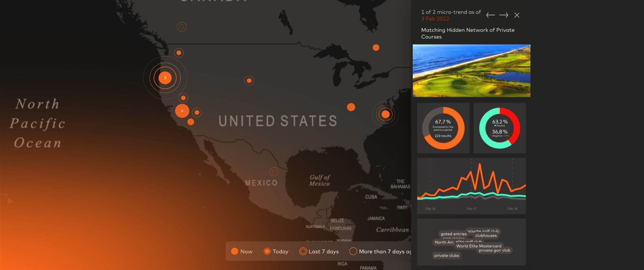The width and height of the screenshot is (644, 270).
Task: Select the ringed marker on US East Coast
Action: pyautogui.click(x=385, y=114)
